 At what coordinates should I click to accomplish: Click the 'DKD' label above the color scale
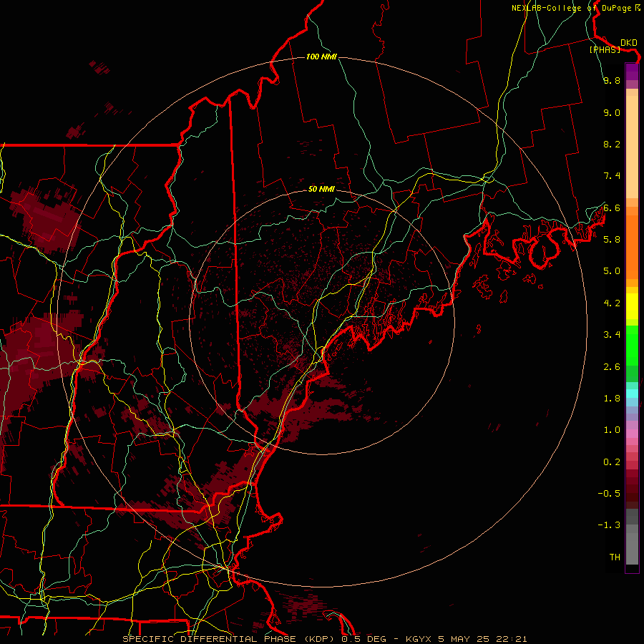[628, 43]
